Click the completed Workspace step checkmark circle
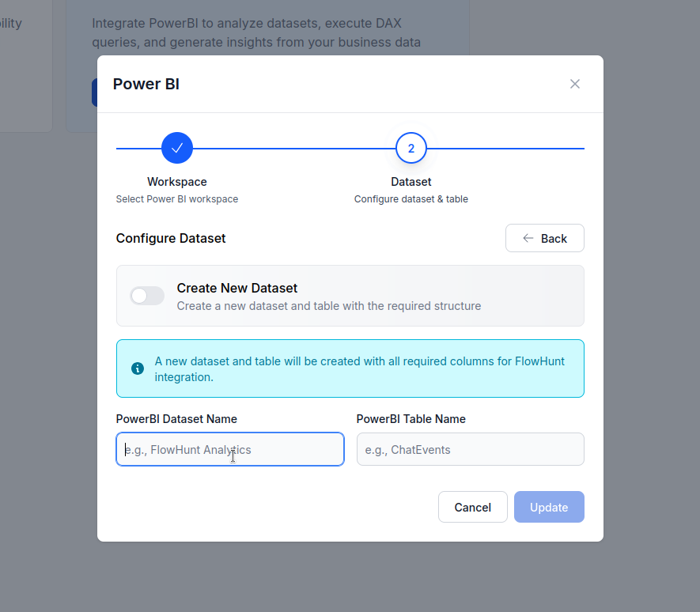 177,148
